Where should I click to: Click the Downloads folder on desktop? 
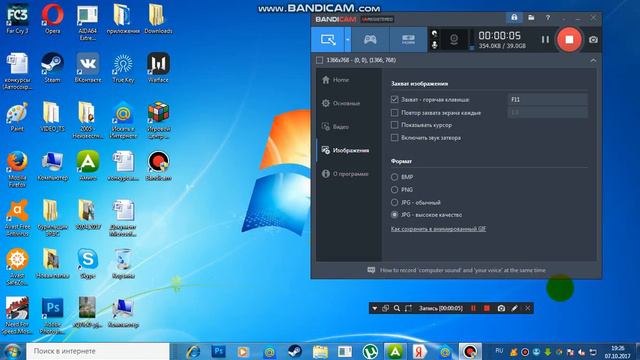pos(158,19)
